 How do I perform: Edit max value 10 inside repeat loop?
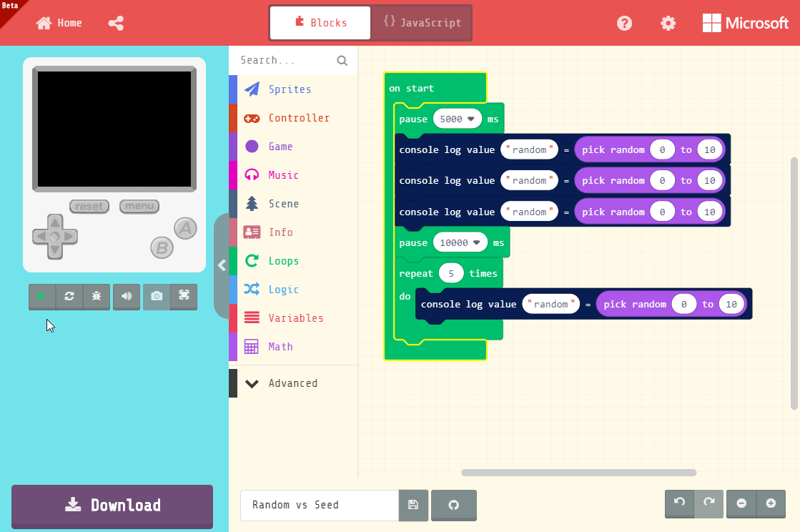pos(731,304)
